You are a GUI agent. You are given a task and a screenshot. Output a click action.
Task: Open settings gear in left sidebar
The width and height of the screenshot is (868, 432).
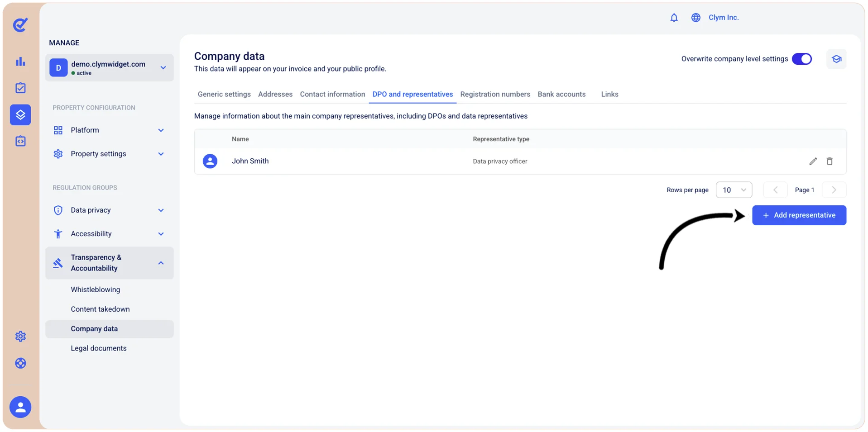pos(20,337)
